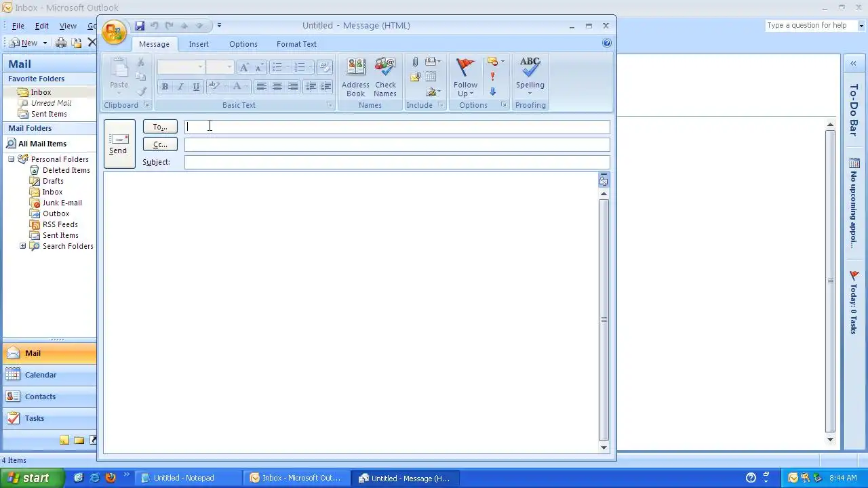Set high importance with the red exclamation

[x=492, y=77]
